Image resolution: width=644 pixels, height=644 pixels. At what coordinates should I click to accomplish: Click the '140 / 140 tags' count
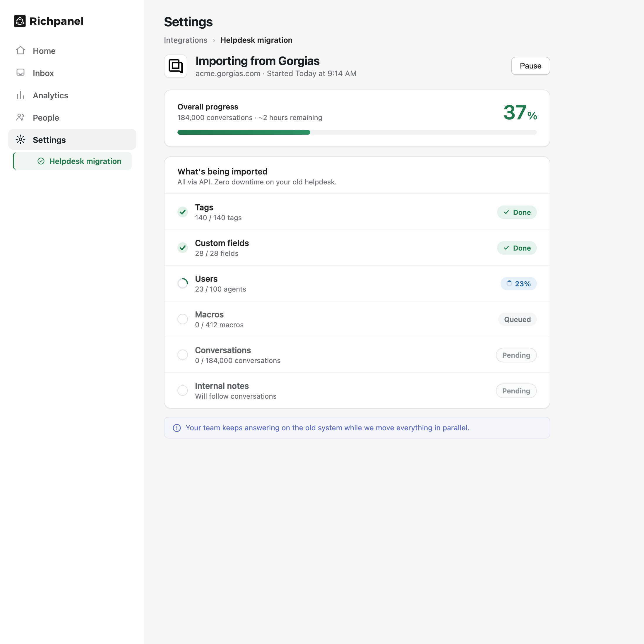click(x=218, y=218)
